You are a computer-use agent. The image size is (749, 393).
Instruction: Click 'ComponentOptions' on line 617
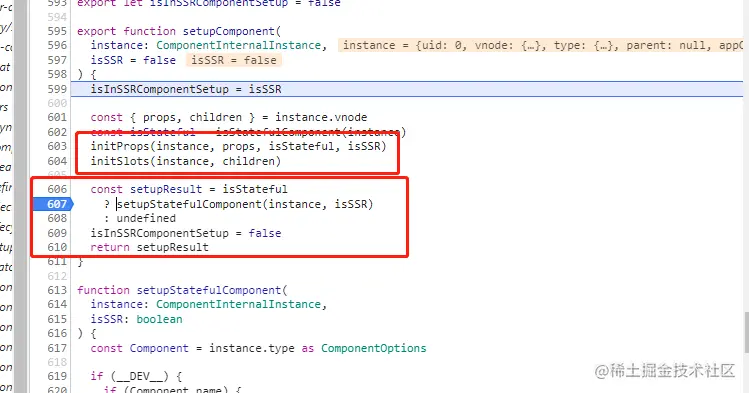(x=374, y=348)
